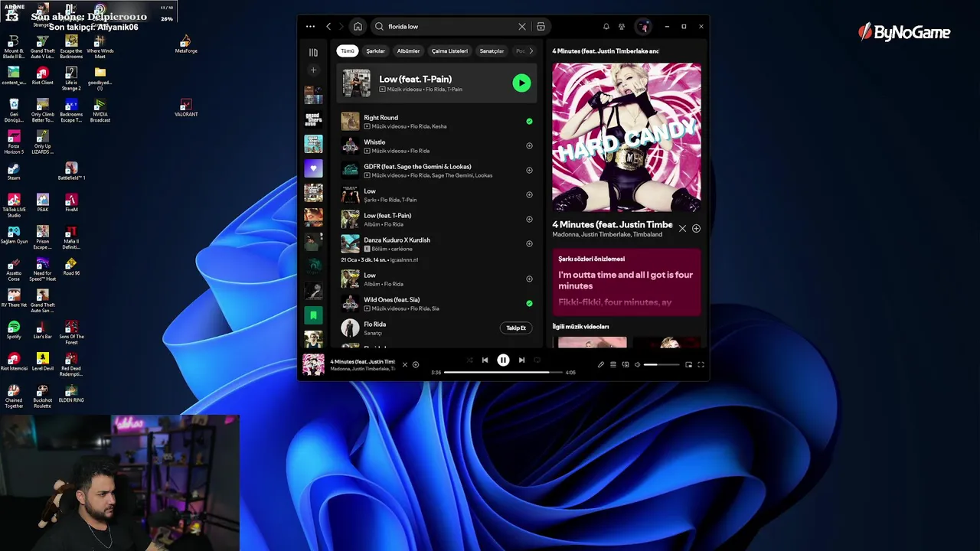This screenshot has height=551, width=980.
Task: Open ELDEN RING desktop shortcut
Action: click(x=71, y=393)
